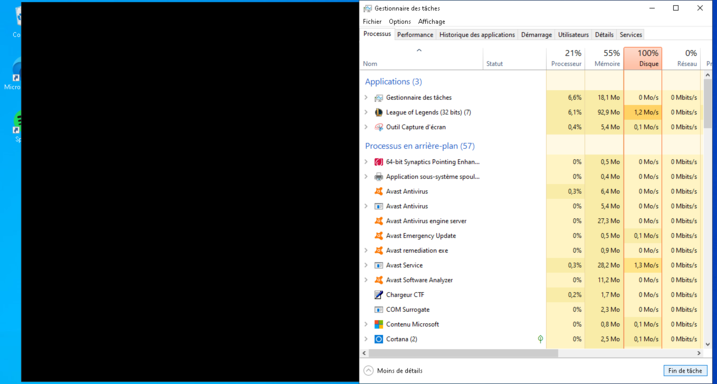
Task: Click the Outil Capture d'écran scissors icon
Action: 379,127
